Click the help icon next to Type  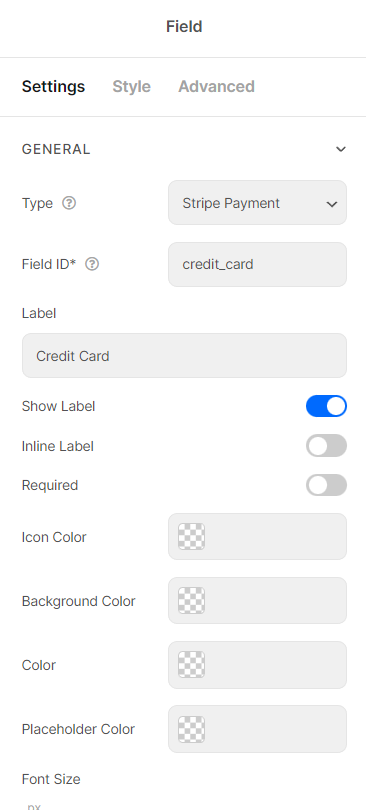pos(69,203)
